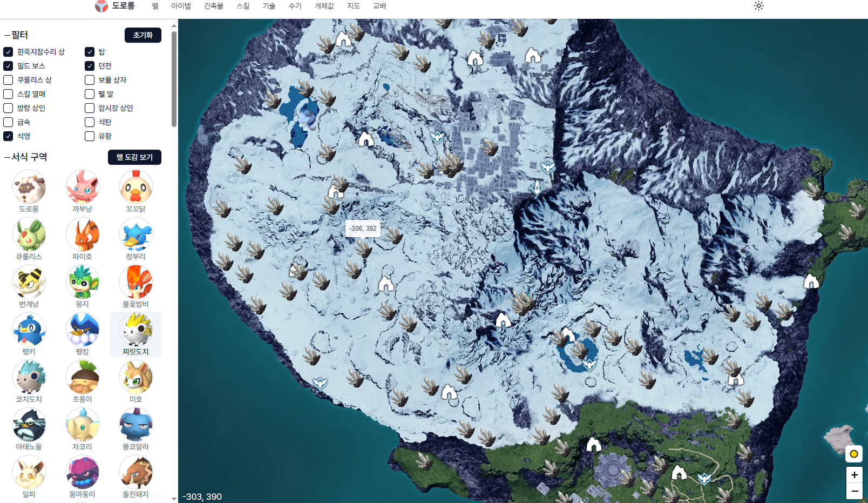Open the 건축물 menu item
The width and height of the screenshot is (868, 503).
pos(214,6)
